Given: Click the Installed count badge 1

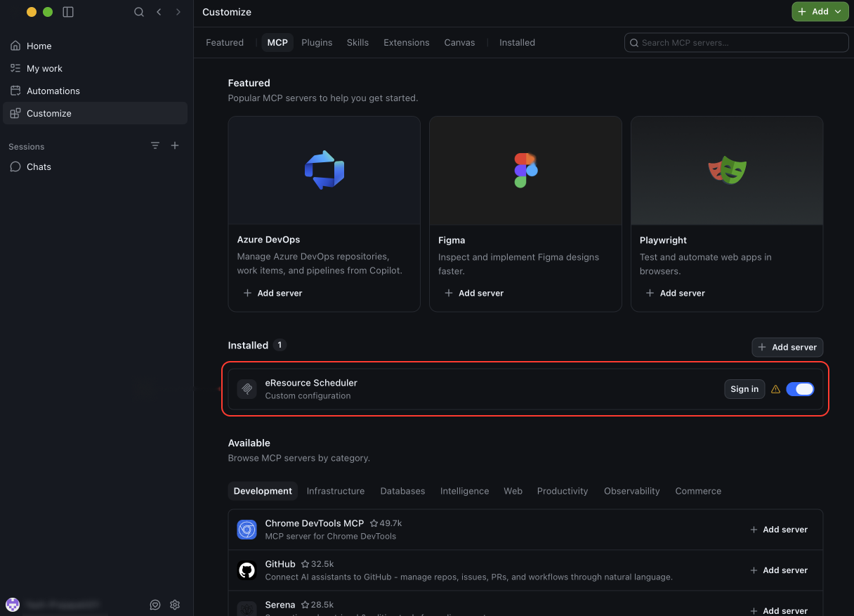Looking at the screenshot, I should pos(280,345).
